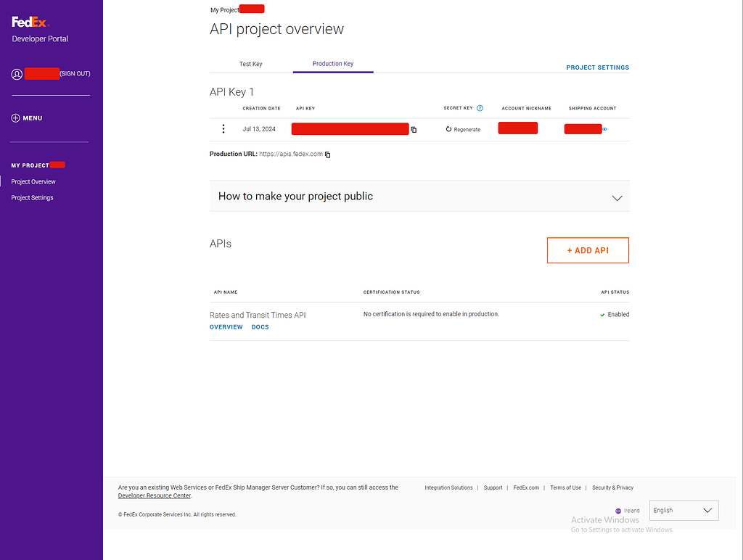The height and width of the screenshot is (560, 743).
Task: Open Project Settings link at top right
Action: pyautogui.click(x=597, y=67)
